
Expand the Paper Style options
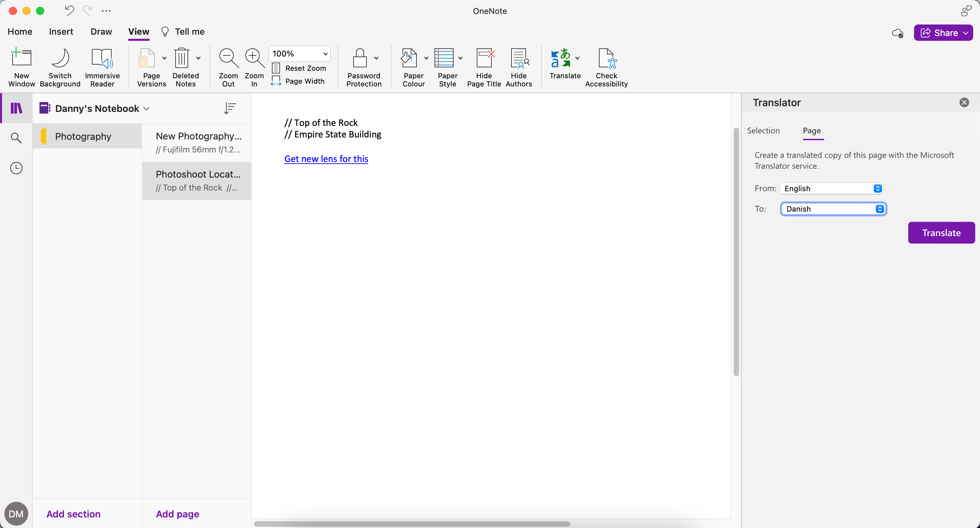point(461,59)
